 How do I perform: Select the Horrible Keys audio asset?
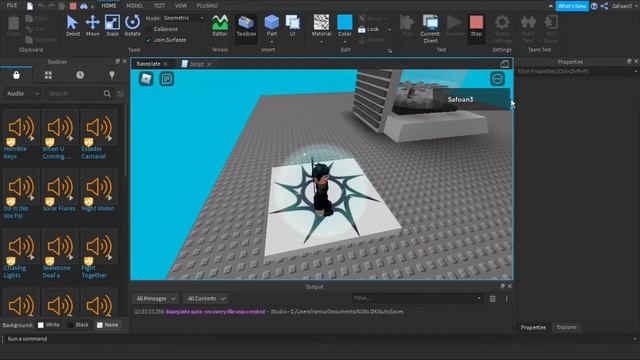pos(20,134)
